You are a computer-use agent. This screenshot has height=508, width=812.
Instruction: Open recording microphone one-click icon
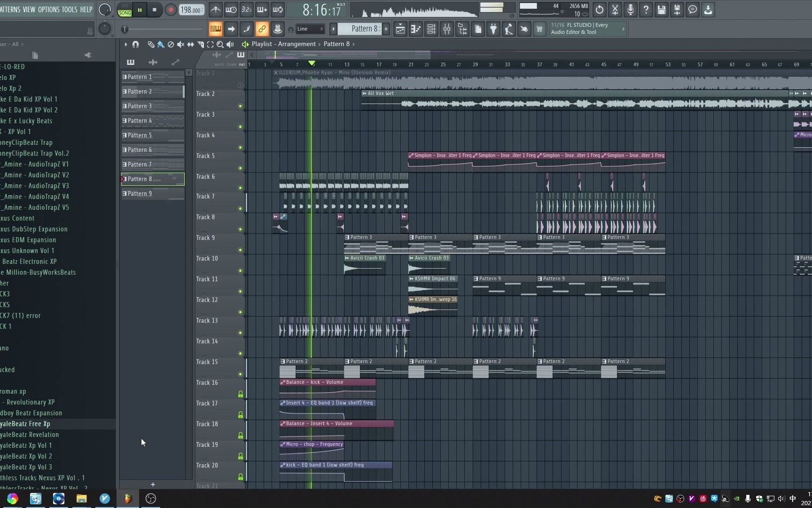(631, 9)
